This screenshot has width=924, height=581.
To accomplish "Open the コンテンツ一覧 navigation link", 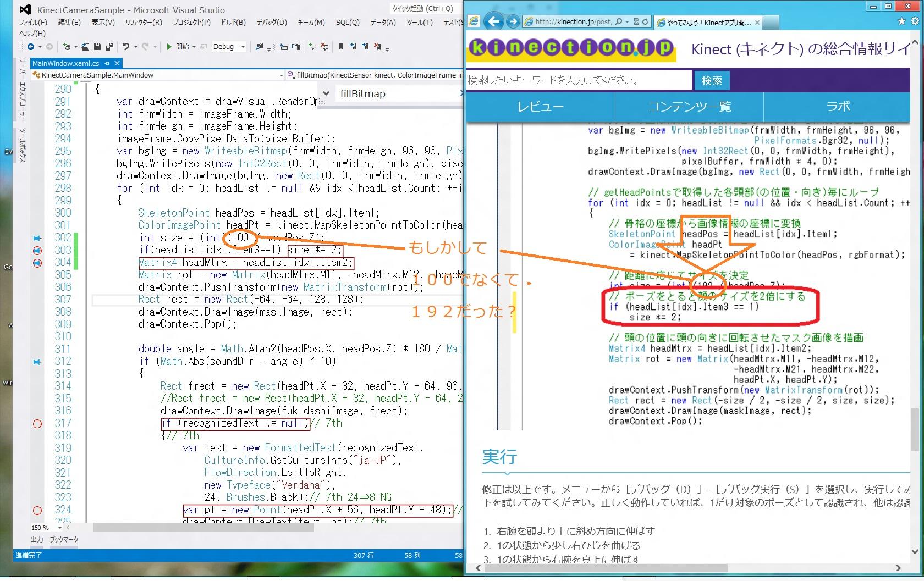I will (x=689, y=107).
